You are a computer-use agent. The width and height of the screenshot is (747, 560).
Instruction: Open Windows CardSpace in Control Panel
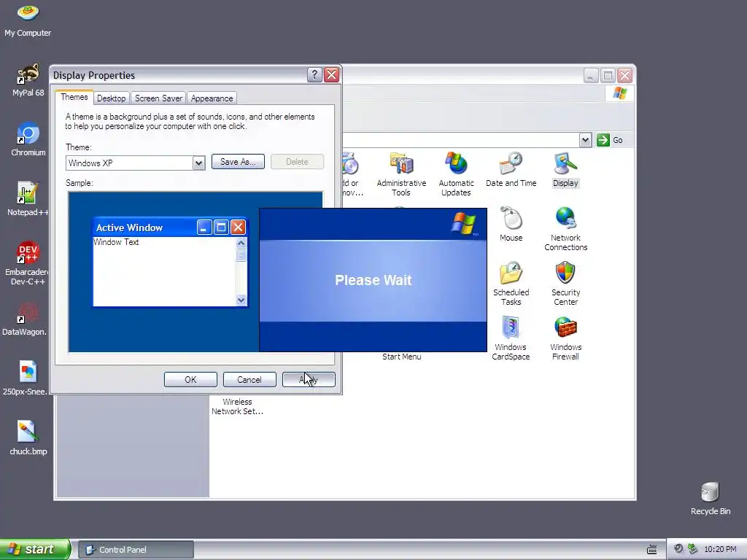coord(511,338)
